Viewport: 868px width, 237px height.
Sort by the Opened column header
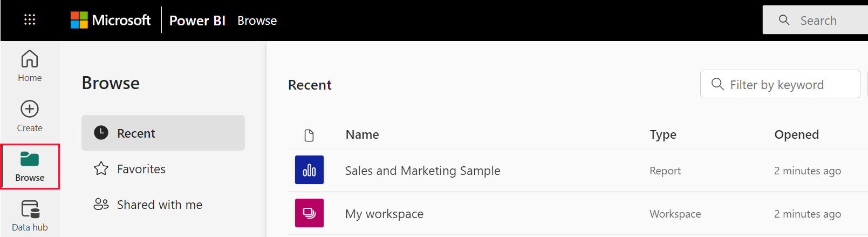click(796, 134)
